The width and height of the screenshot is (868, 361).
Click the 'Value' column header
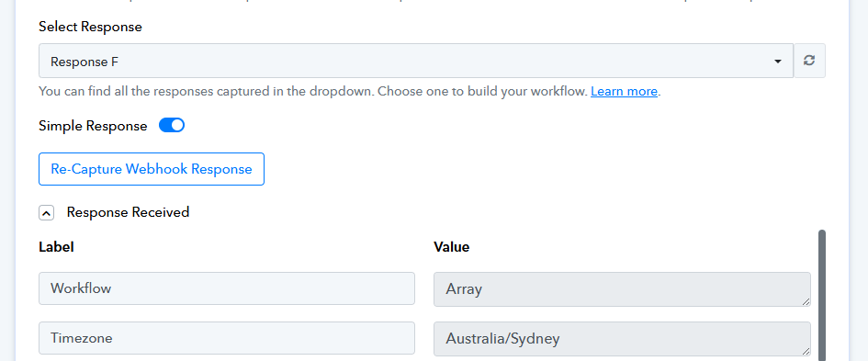[452, 247]
